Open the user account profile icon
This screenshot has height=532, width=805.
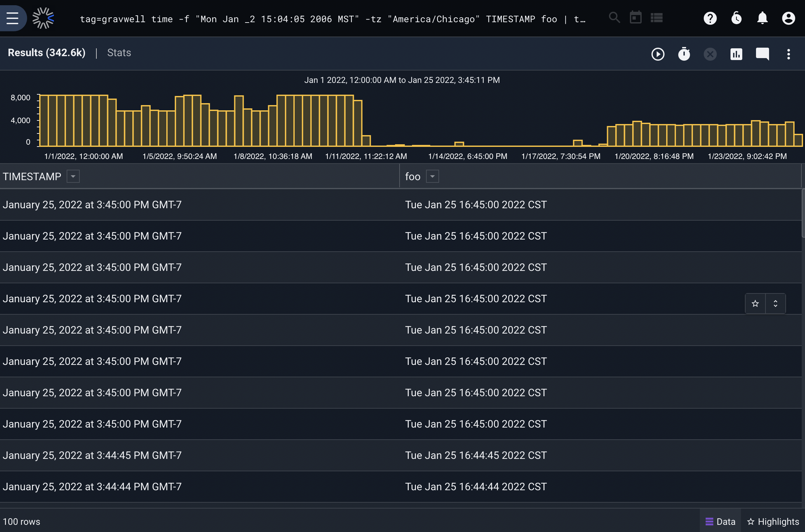[x=788, y=18]
